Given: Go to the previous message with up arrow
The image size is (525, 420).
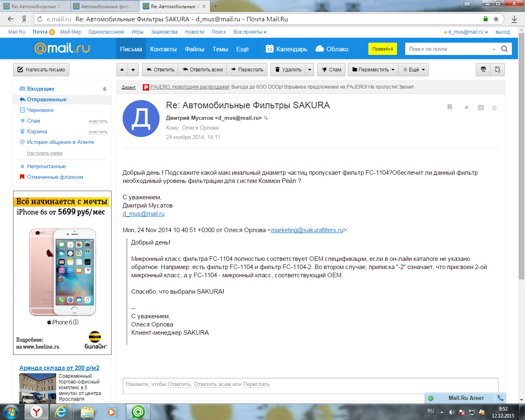Looking at the screenshot, I should pyautogui.click(x=122, y=70).
